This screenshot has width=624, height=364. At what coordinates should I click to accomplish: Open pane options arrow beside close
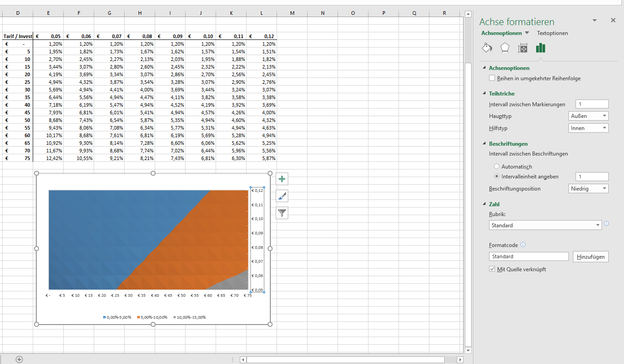(594, 21)
